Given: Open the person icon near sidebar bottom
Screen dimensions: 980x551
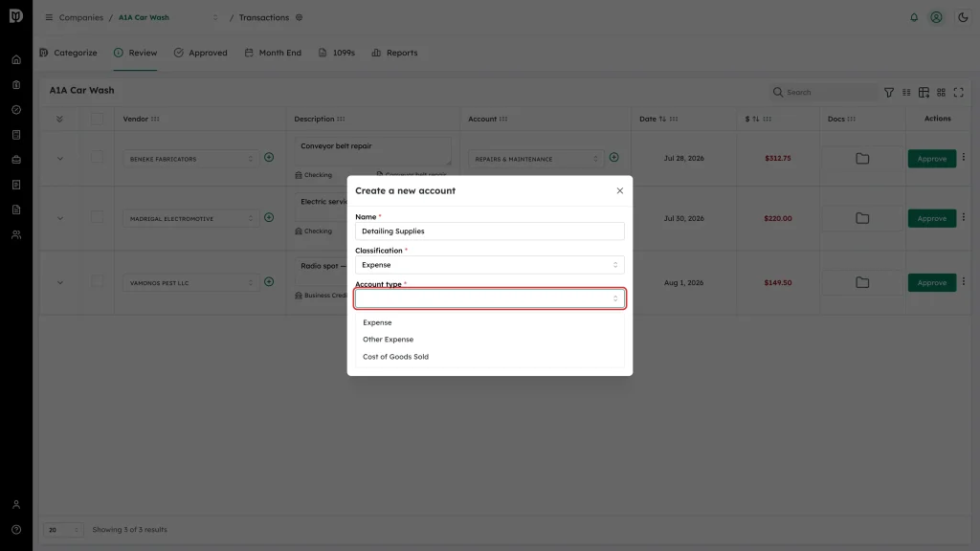Looking at the screenshot, I should tap(16, 505).
